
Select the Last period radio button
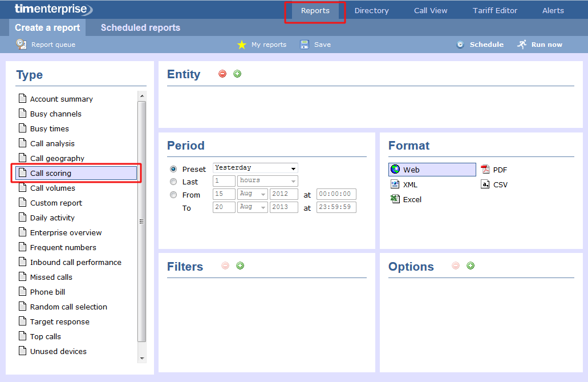(173, 182)
